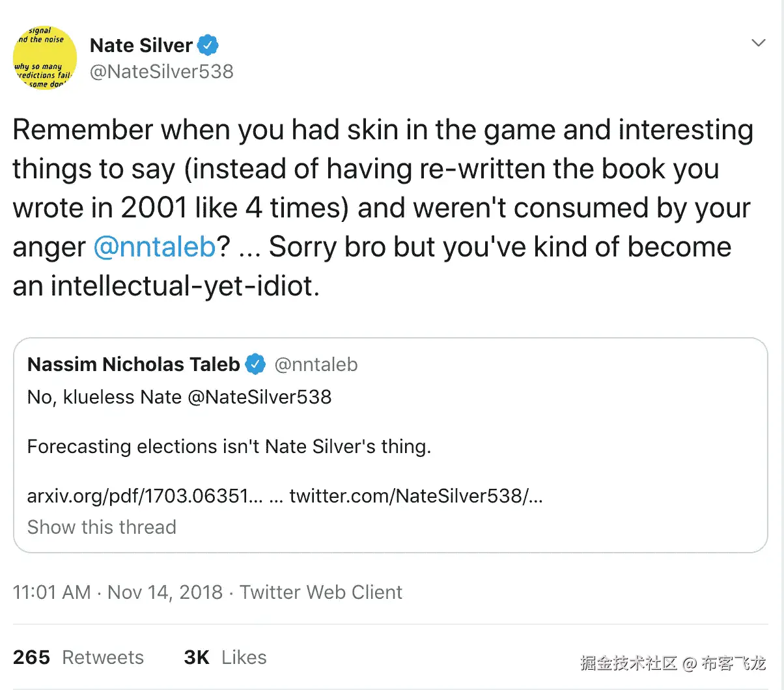Click @NateSilver538 mention inside quoted tweet
The height and width of the screenshot is (690, 784).
pyautogui.click(x=260, y=397)
